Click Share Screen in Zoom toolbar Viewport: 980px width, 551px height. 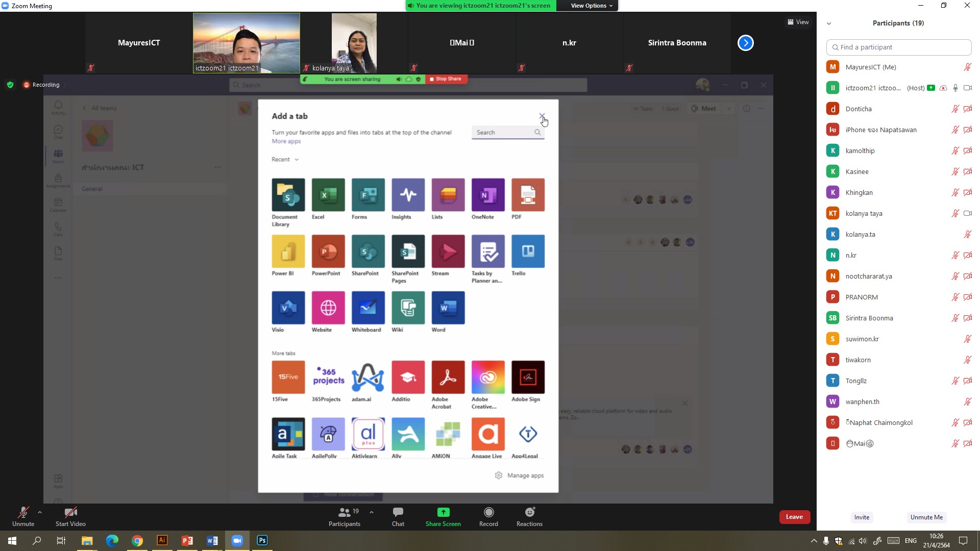click(443, 516)
